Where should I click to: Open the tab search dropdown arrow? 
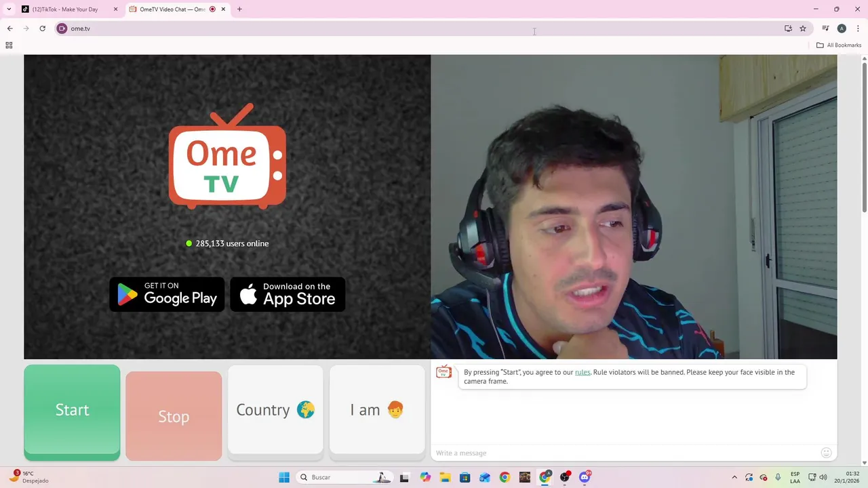(9, 9)
